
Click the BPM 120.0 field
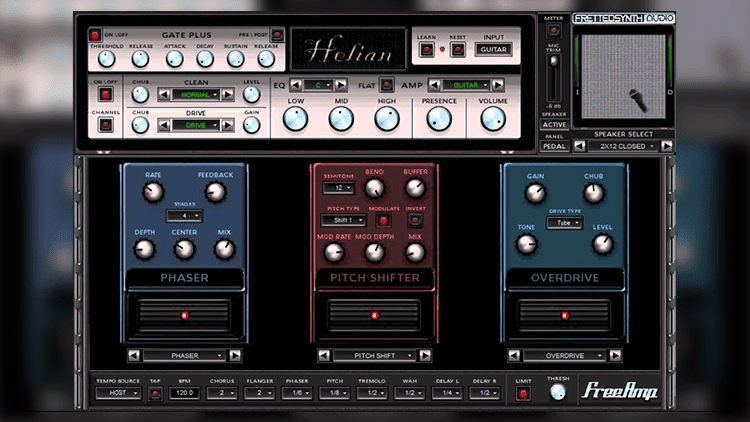pos(185,393)
